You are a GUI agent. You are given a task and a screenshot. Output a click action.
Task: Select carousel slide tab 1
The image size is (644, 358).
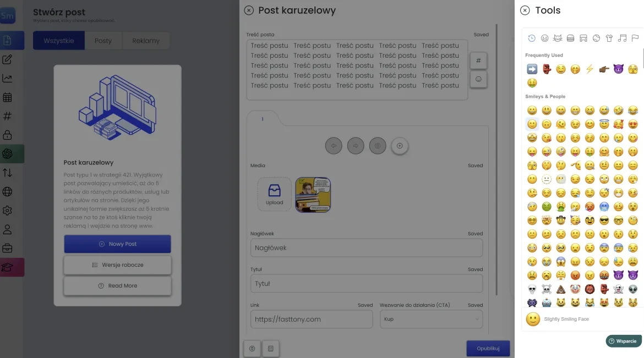(263, 119)
